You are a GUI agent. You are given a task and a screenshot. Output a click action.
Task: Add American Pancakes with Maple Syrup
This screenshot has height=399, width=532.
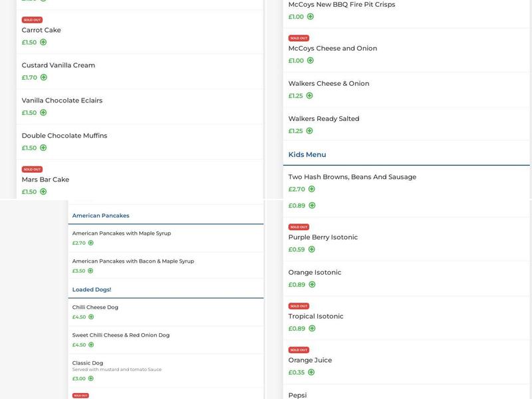click(91, 243)
